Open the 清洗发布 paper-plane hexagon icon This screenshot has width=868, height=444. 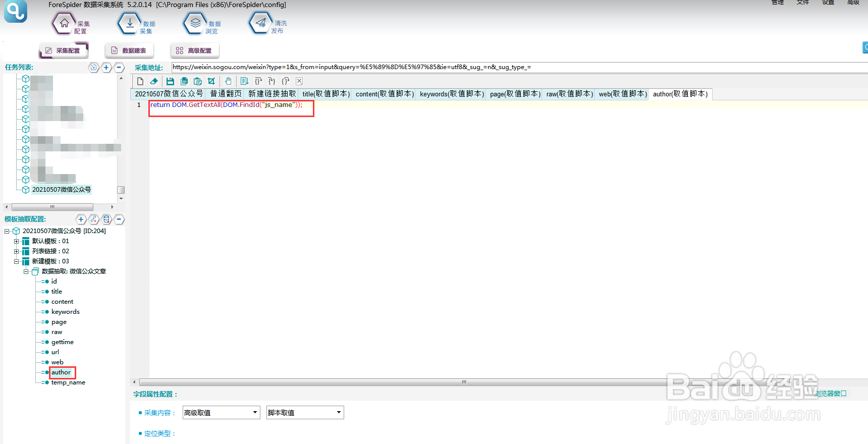[x=260, y=23]
